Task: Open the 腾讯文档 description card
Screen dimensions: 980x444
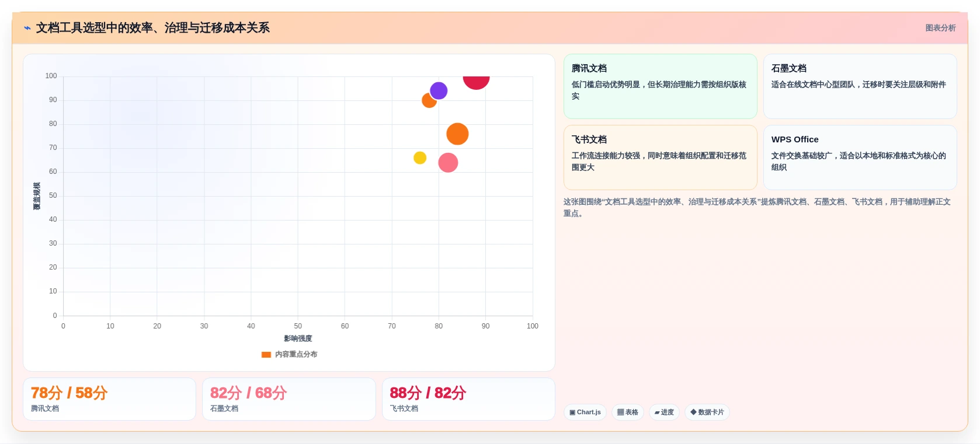Action: tap(661, 86)
